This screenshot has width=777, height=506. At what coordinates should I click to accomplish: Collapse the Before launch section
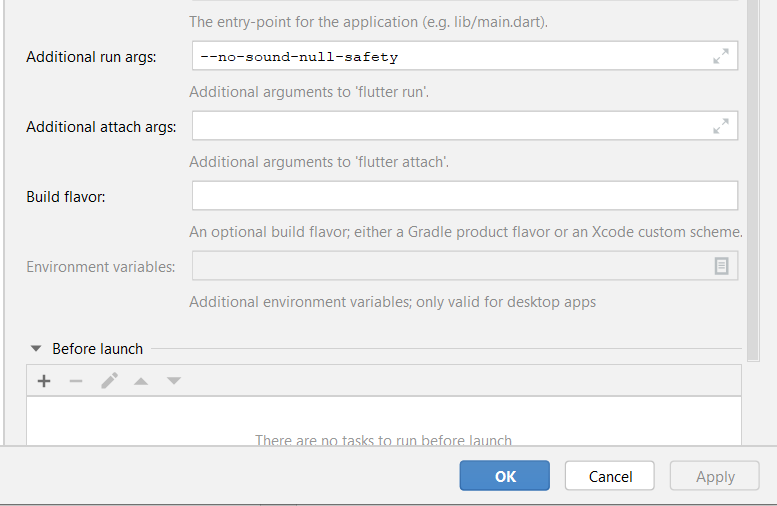click(x=36, y=349)
